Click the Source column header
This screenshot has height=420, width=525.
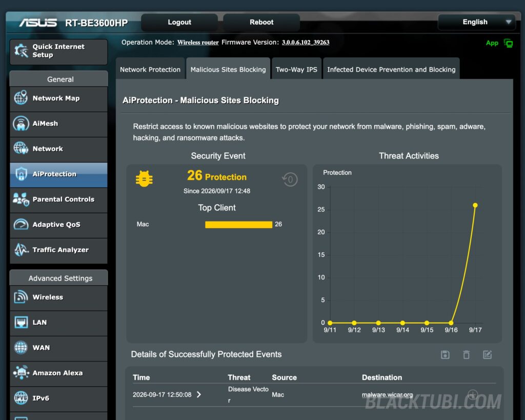pos(284,377)
